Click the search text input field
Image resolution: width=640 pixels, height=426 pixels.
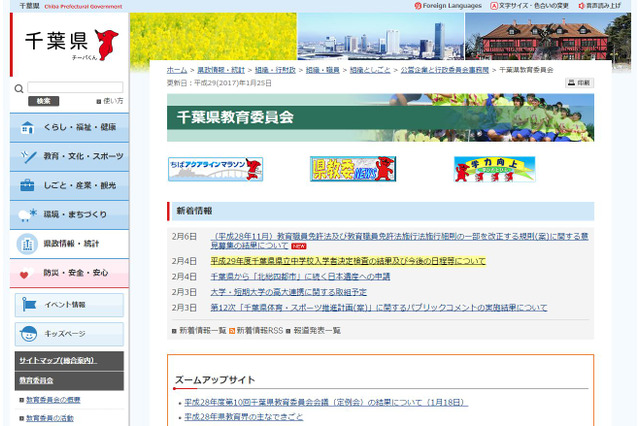[75, 87]
